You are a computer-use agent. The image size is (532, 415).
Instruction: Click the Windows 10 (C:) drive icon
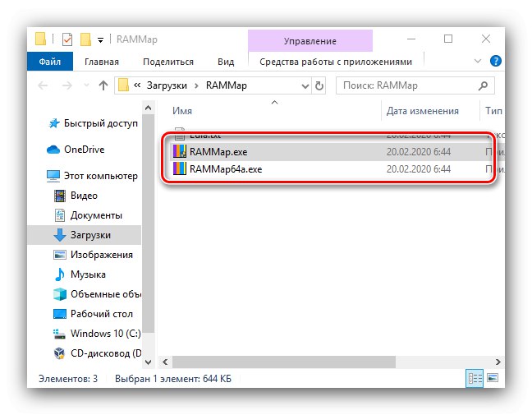point(59,334)
